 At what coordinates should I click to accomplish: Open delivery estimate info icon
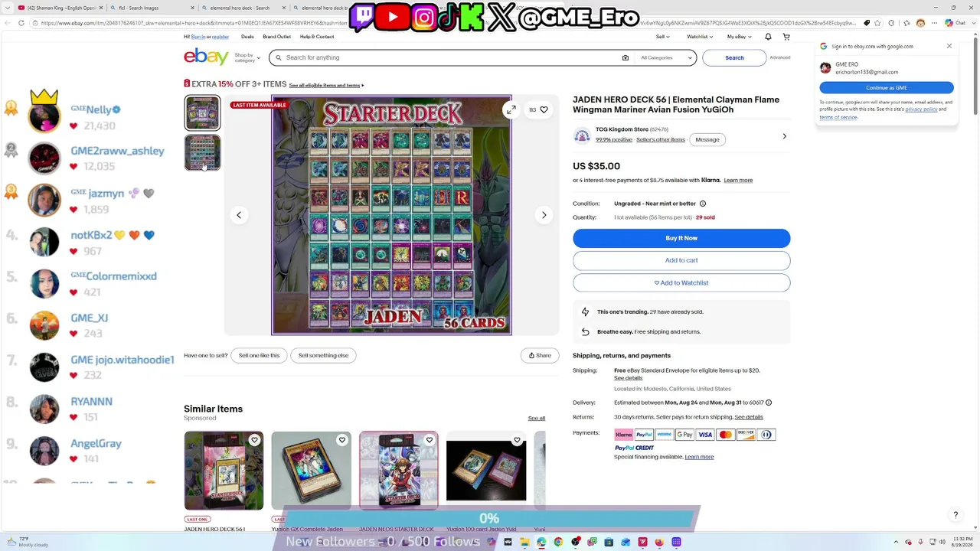pyautogui.click(x=769, y=403)
